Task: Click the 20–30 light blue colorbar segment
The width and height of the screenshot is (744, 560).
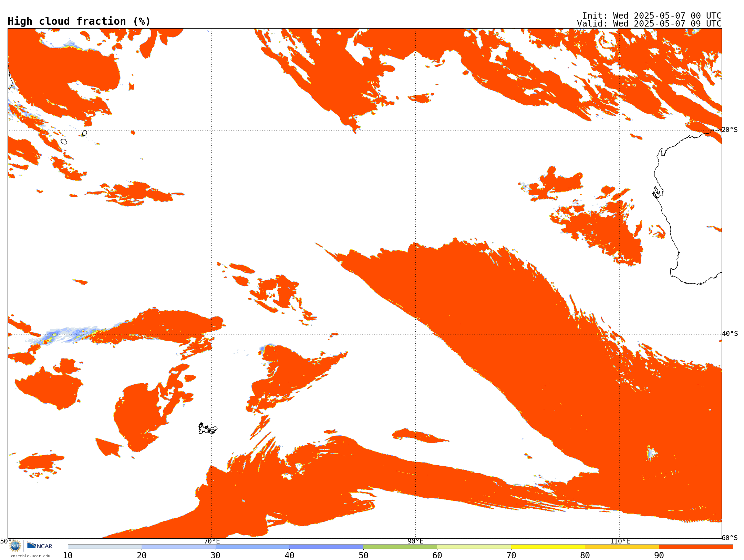Action: 178,547
